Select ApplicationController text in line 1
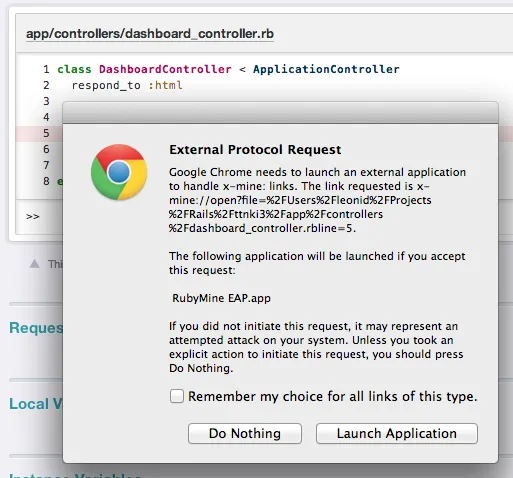Viewport: 513px width, 478px height. (x=326, y=69)
